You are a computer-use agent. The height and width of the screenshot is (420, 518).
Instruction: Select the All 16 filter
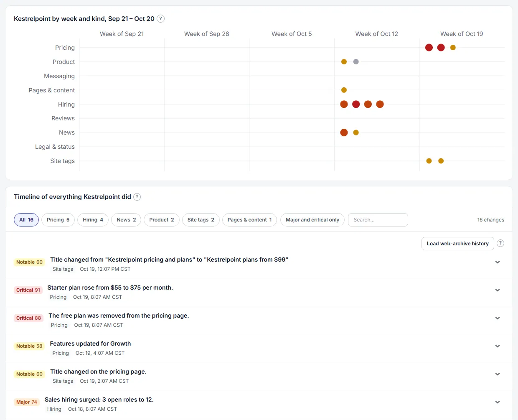26,220
